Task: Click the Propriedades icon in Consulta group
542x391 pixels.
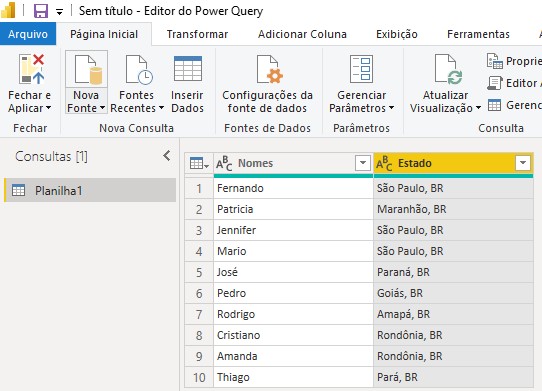Action: click(x=494, y=61)
